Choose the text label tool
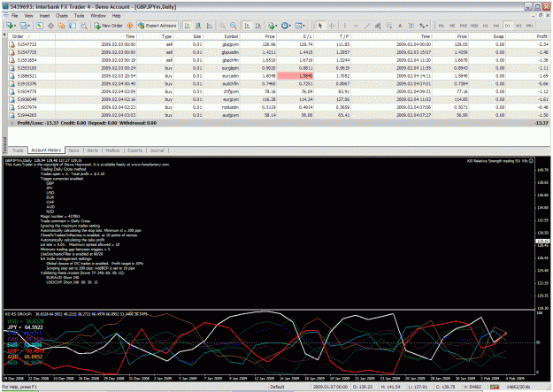The height and width of the screenshot is (392, 553). [400, 26]
